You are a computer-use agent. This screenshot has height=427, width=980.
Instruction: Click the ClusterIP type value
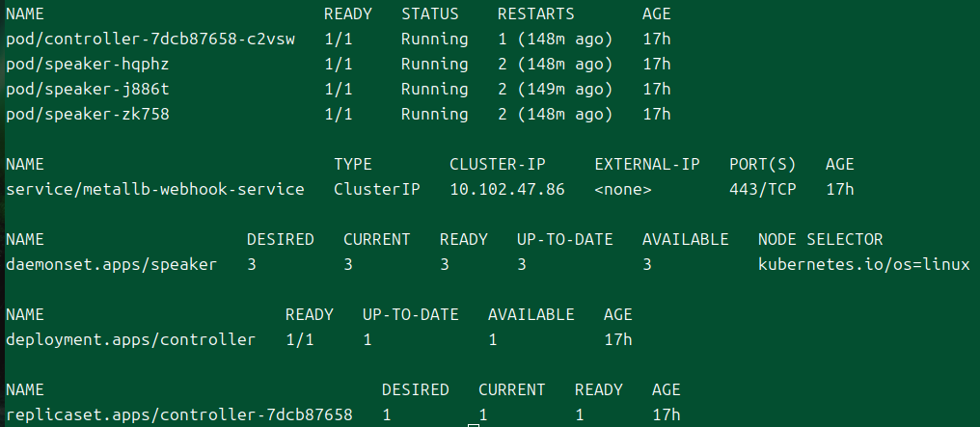coord(376,190)
